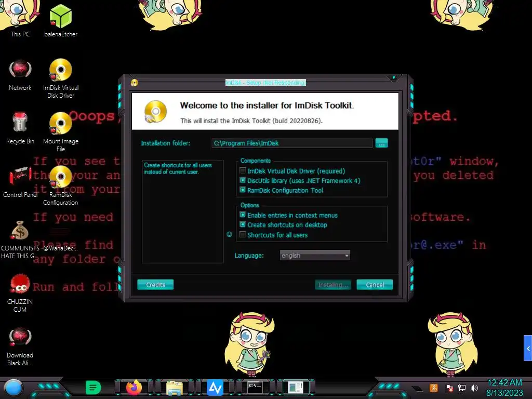Open the Network desktop icon

pos(20,75)
